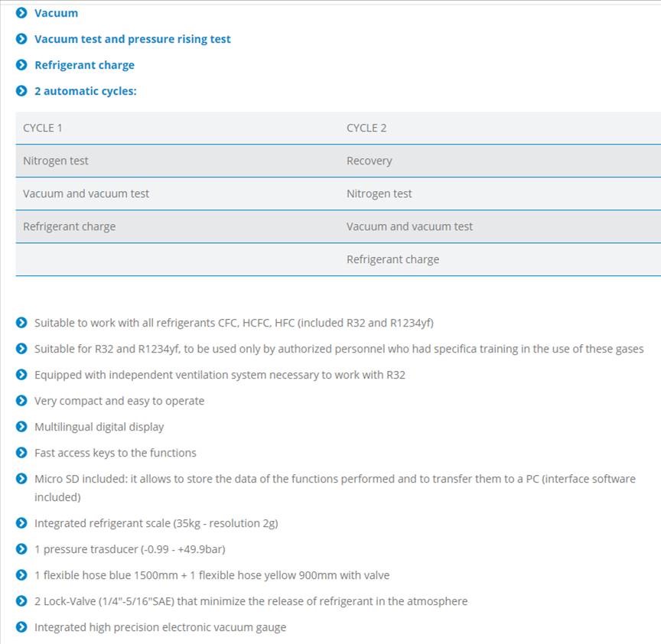This screenshot has height=644, width=661.
Task: Click the bullet icon before 2 automatic cycles
Action: click(21, 91)
